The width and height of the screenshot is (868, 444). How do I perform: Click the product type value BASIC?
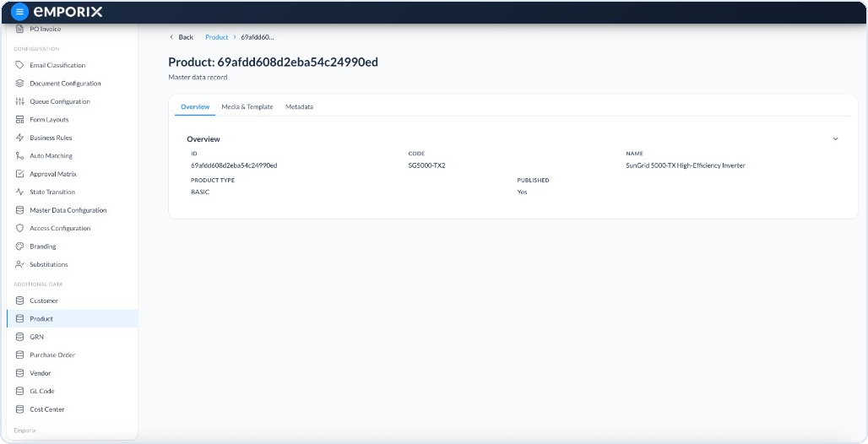coord(200,192)
